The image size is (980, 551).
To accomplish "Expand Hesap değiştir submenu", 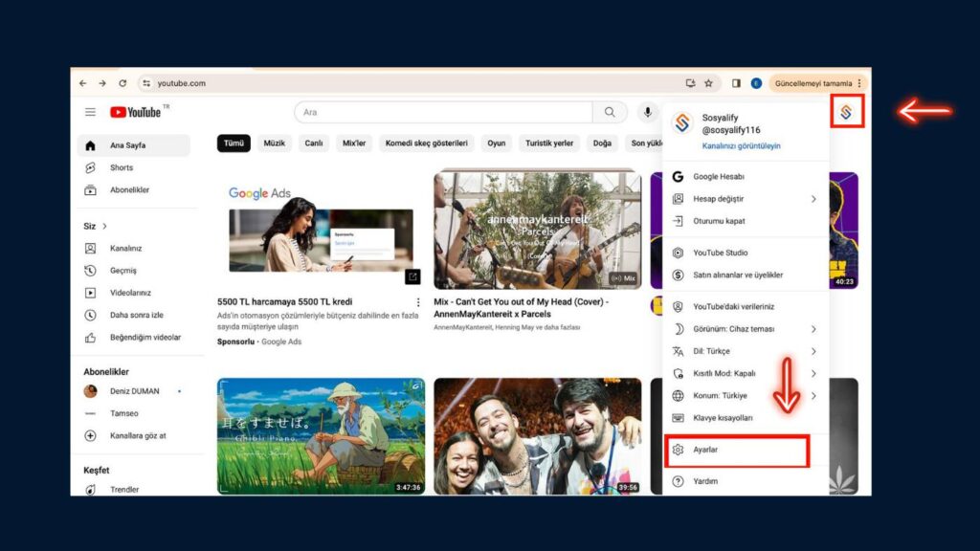I will pos(746,199).
